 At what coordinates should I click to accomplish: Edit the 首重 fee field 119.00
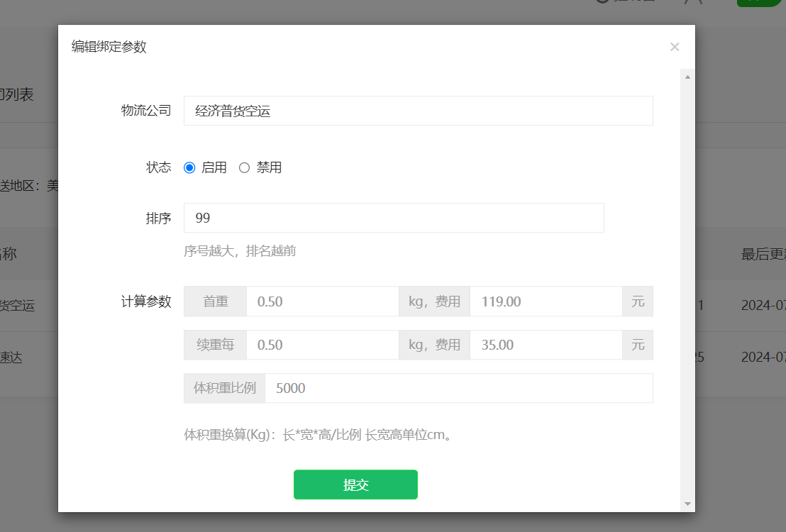click(x=546, y=301)
